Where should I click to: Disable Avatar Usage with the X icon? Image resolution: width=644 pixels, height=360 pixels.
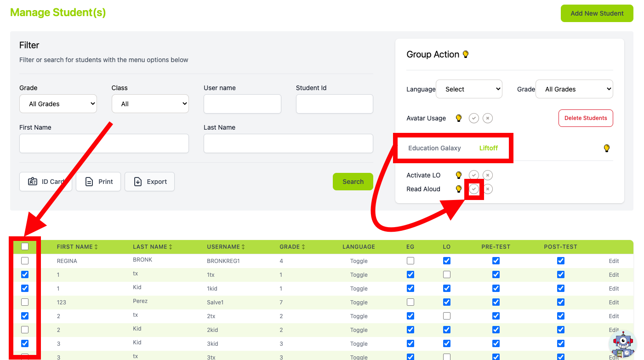tap(488, 118)
